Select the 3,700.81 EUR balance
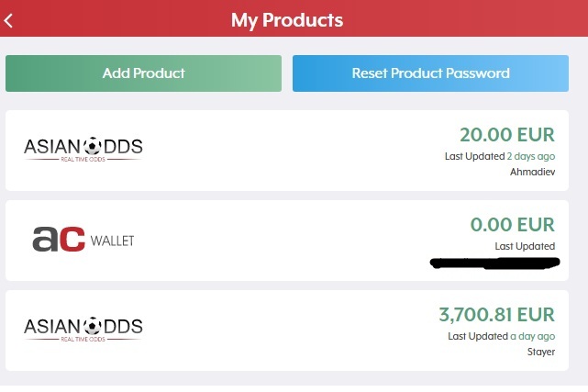 pyautogui.click(x=496, y=315)
